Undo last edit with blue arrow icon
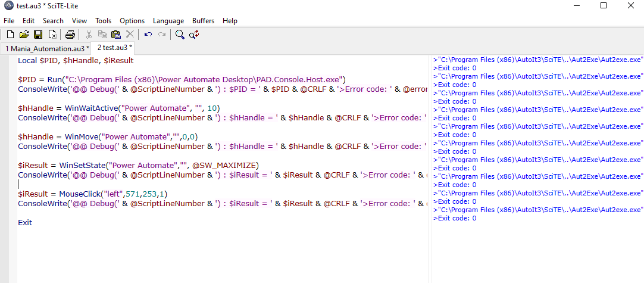This screenshot has width=644, height=283. tap(148, 35)
